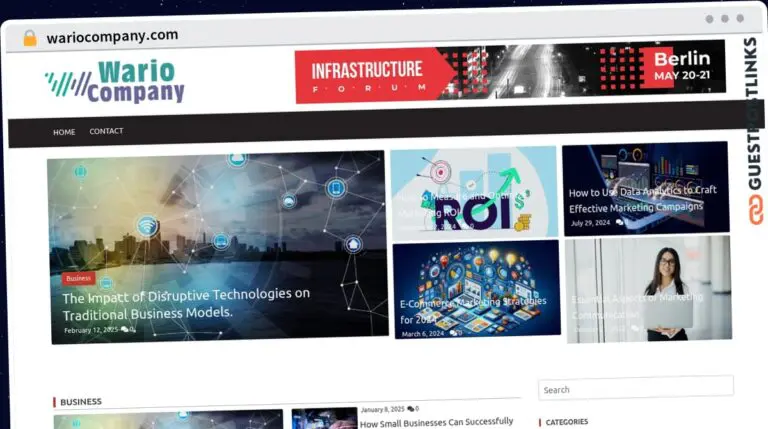Image resolution: width=768 pixels, height=429 pixels.
Task: Click comments icon beside February 12, 2025
Action: pyautogui.click(x=125, y=329)
